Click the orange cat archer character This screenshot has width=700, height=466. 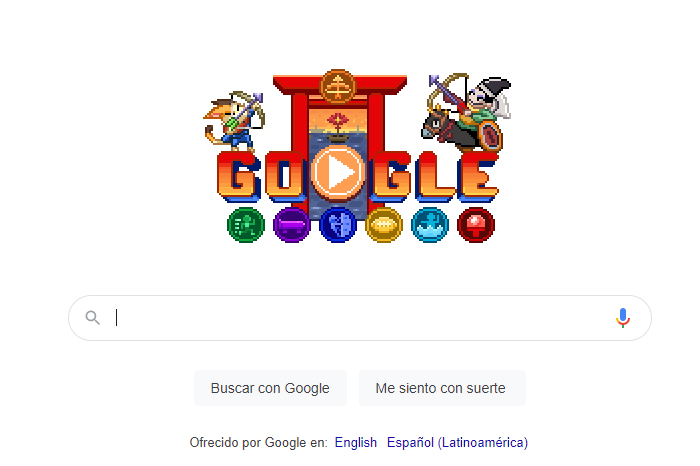click(x=233, y=121)
